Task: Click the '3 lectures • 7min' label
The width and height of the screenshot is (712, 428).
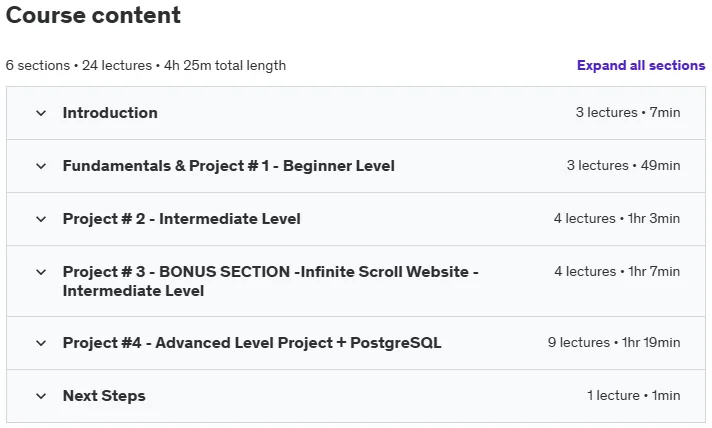Action: [x=628, y=112]
